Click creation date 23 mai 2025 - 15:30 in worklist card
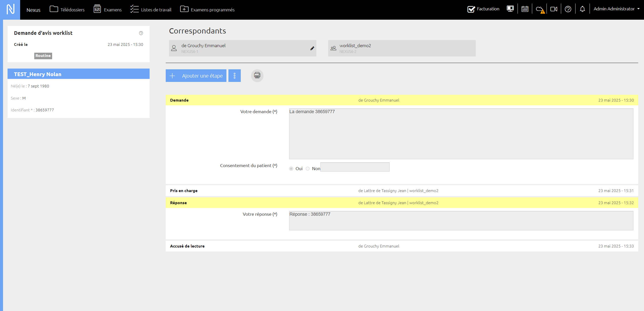This screenshot has height=311, width=644. tap(125, 44)
